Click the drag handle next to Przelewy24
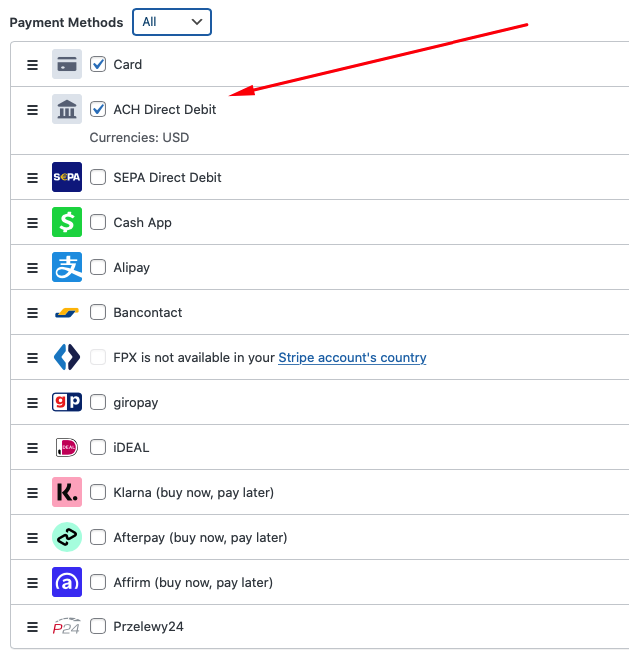 click(32, 627)
